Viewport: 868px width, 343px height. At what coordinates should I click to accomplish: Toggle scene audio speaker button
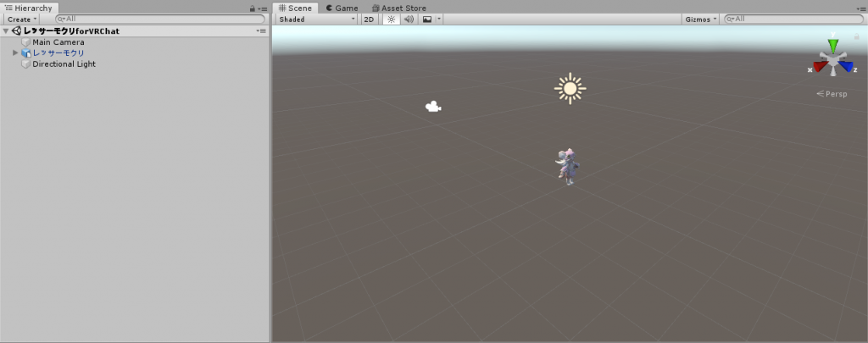click(409, 19)
